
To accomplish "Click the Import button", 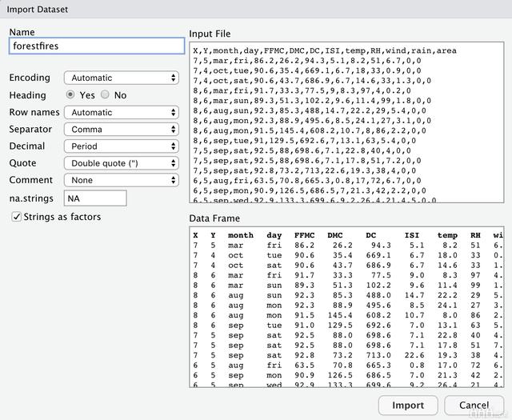I will [x=408, y=406].
